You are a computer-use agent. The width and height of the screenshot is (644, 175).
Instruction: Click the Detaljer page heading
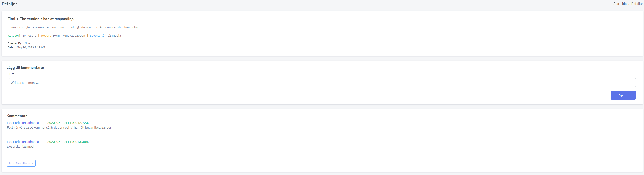[10, 4]
